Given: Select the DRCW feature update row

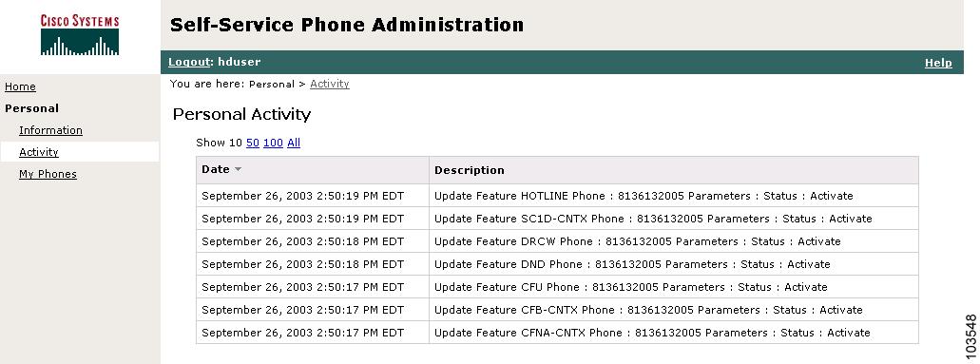Looking at the screenshot, I should click(x=557, y=241).
